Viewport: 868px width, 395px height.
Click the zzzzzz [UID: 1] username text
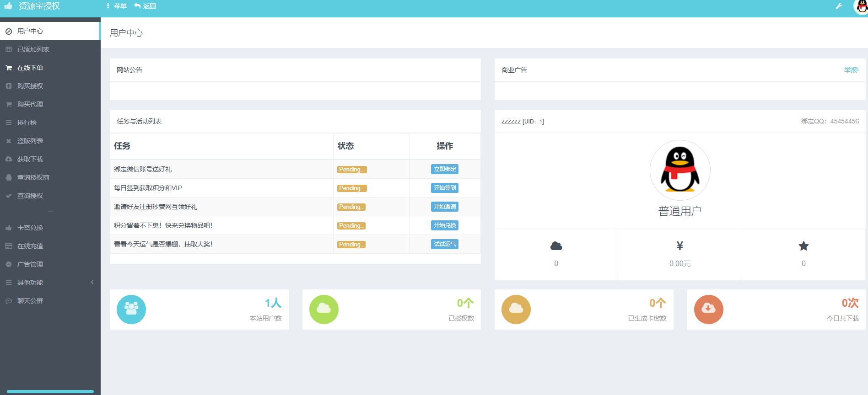tap(523, 121)
